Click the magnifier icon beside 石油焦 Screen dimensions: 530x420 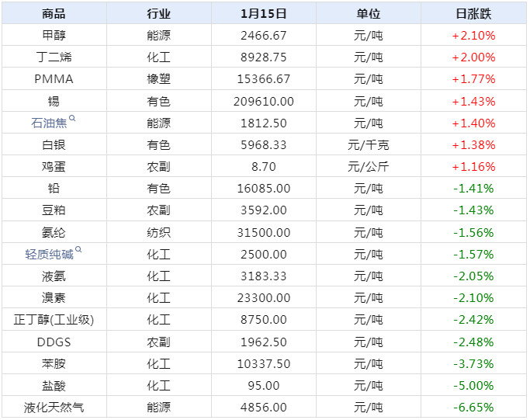point(72,119)
